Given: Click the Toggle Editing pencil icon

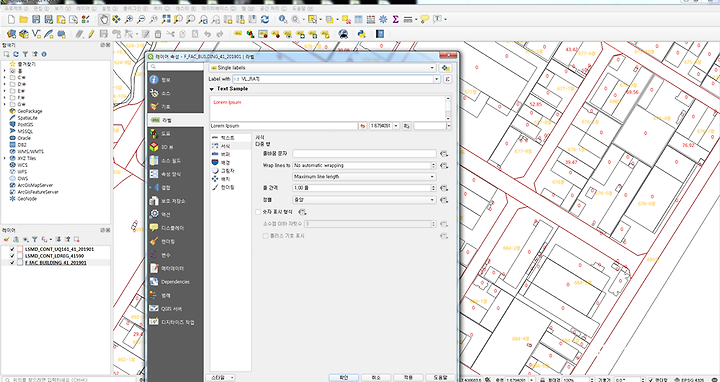Looking at the screenshot, I should [91, 34].
